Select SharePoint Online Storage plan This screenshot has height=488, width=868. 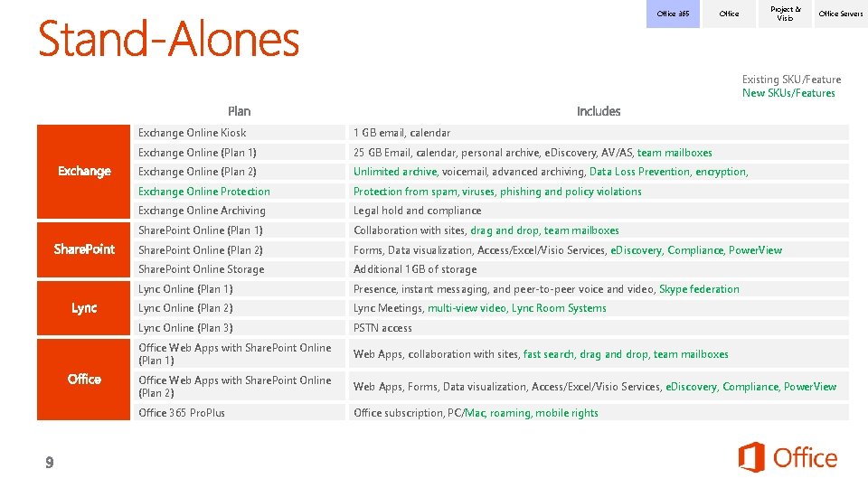[x=202, y=269]
